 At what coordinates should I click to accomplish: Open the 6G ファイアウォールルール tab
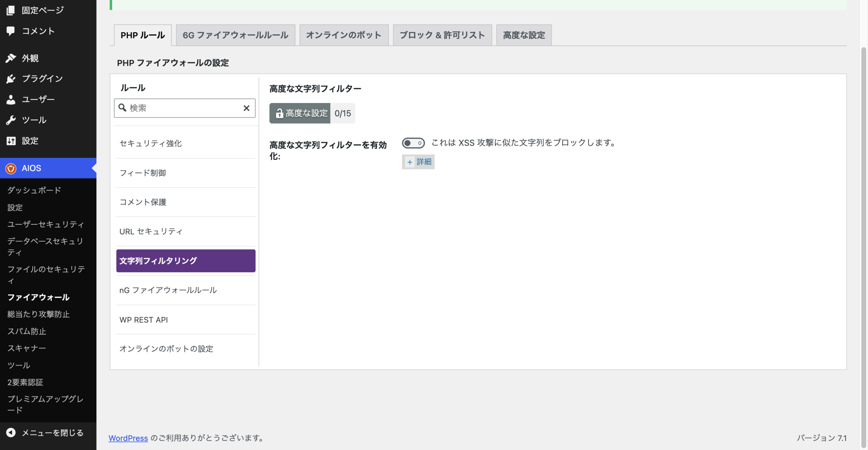pos(235,35)
